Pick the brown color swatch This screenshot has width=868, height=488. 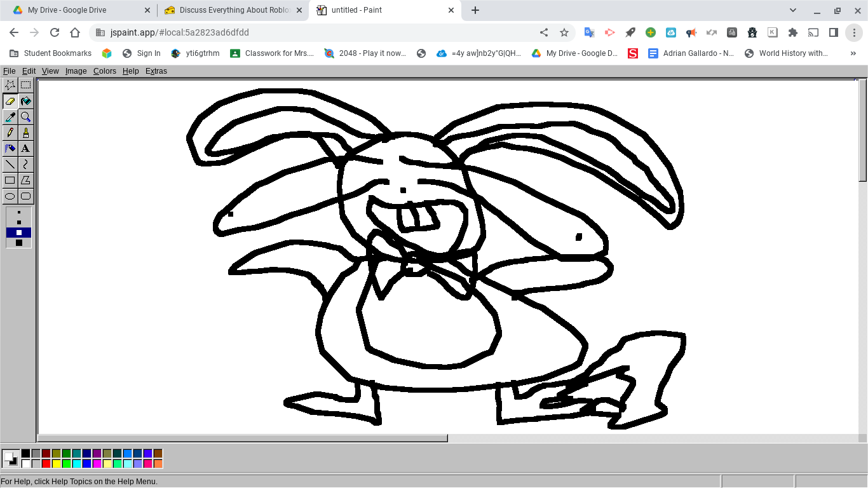pos(158,454)
